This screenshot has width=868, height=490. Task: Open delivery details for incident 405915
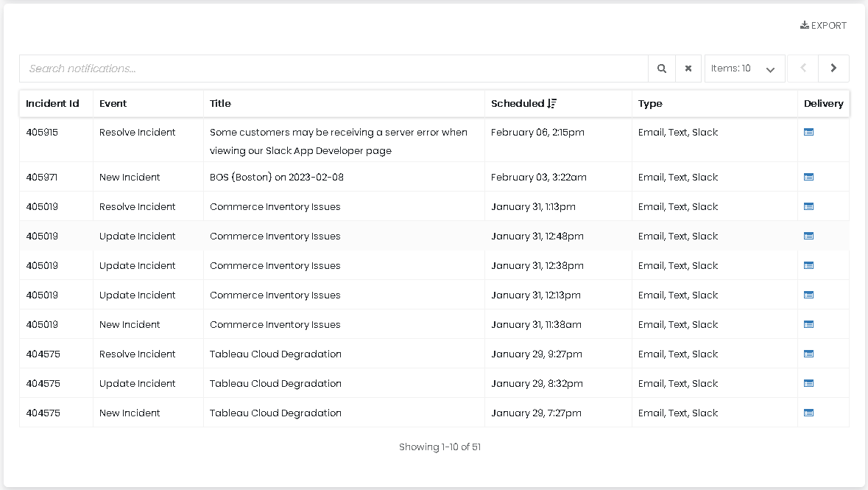808,133
